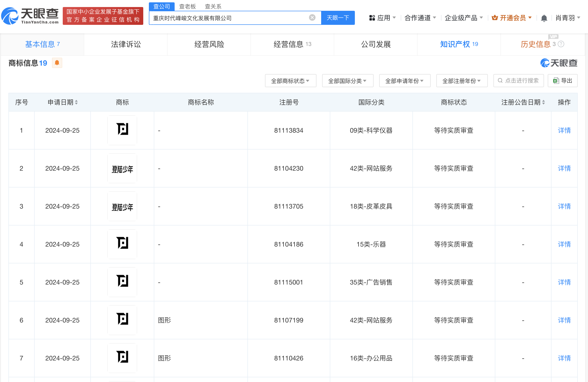Sort by registration announcement date arrows

coord(544,102)
